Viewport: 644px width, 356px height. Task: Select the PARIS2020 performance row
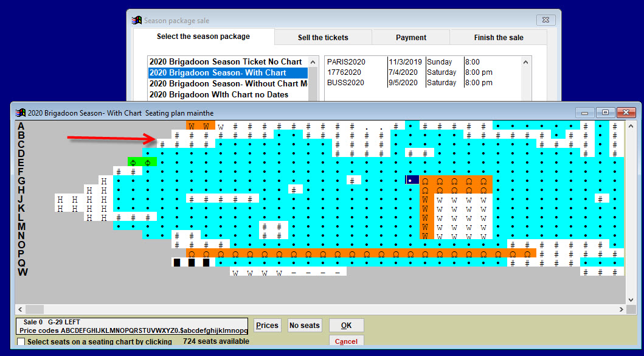423,62
